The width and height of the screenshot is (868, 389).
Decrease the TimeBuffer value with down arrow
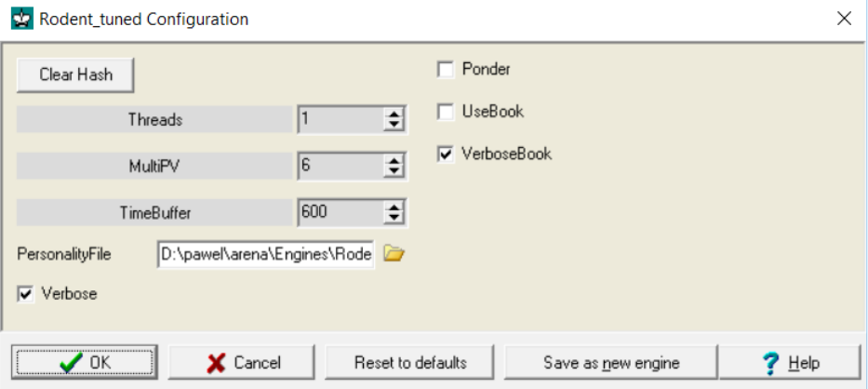393,218
